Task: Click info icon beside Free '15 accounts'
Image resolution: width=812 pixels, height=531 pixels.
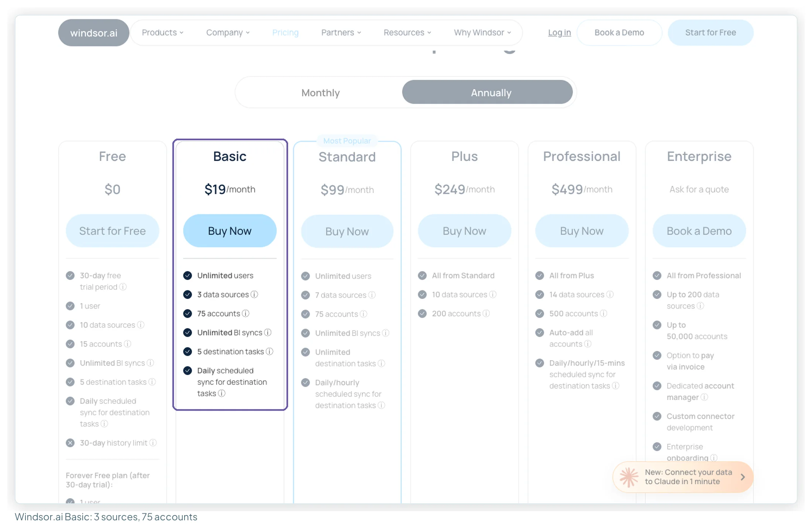Action: point(127,344)
